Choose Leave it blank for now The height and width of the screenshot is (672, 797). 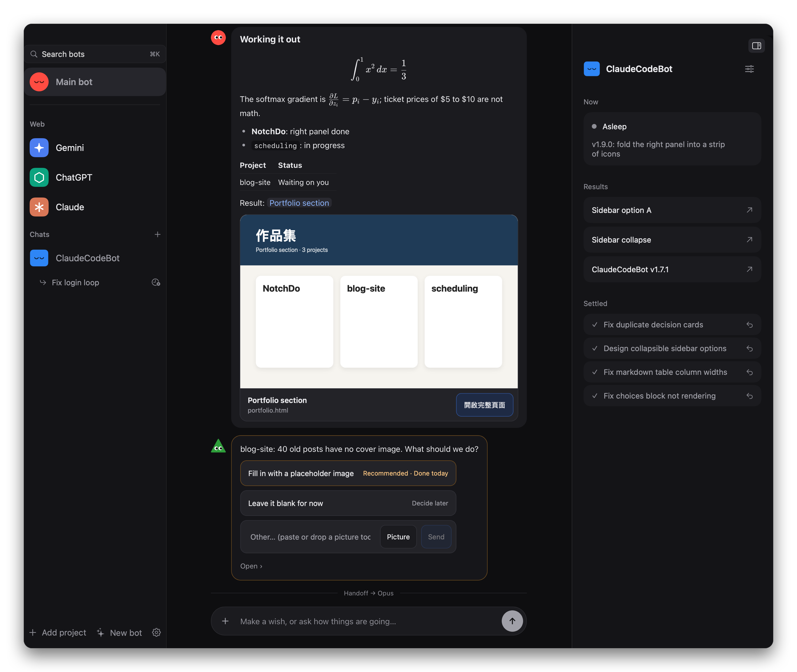(x=348, y=503)
